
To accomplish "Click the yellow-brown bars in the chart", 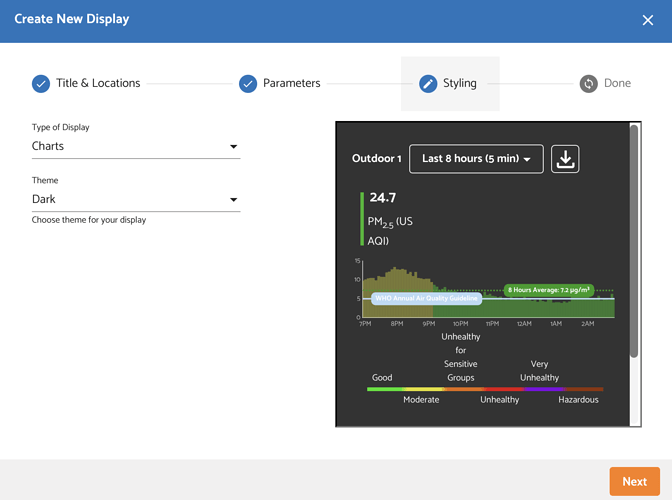I will [397, 292].
